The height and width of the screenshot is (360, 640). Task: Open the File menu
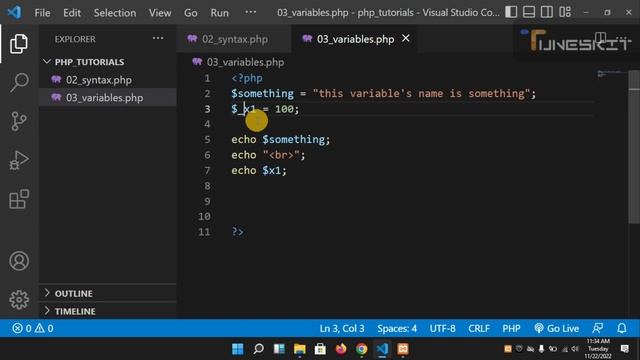pos(42,13)
